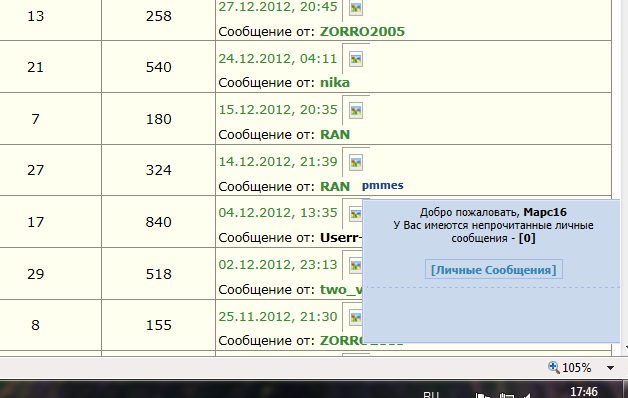Open the Личные Сообщения link in popup
Viewport: 628px width, 398px height.
pos(493,269)
